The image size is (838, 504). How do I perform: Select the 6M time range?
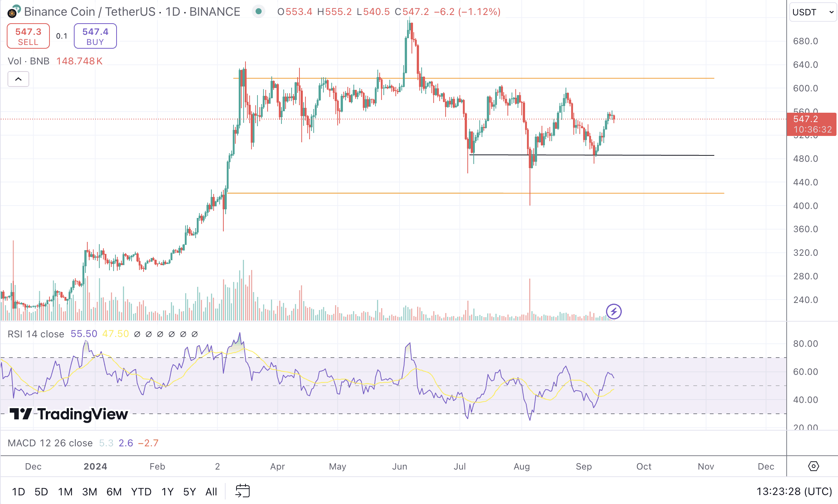click(x=114, y=491)
